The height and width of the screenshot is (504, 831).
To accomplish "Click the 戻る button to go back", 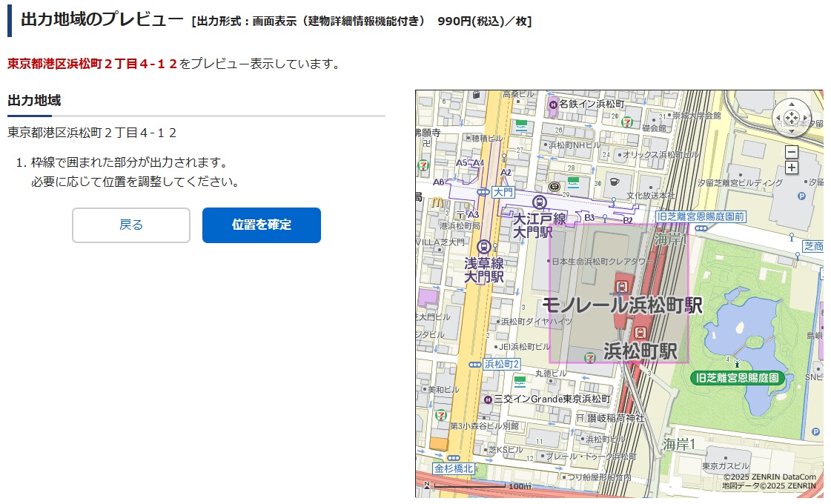I will (131, 226).
